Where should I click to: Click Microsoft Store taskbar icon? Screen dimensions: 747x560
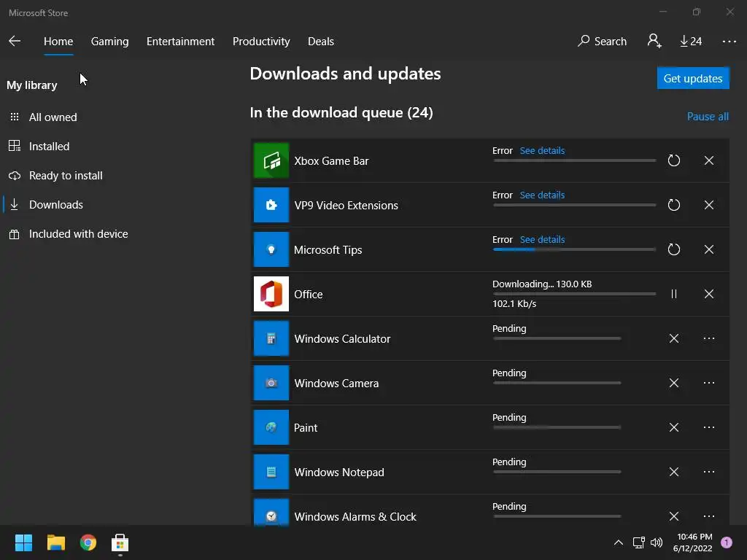tap(120, 542)
